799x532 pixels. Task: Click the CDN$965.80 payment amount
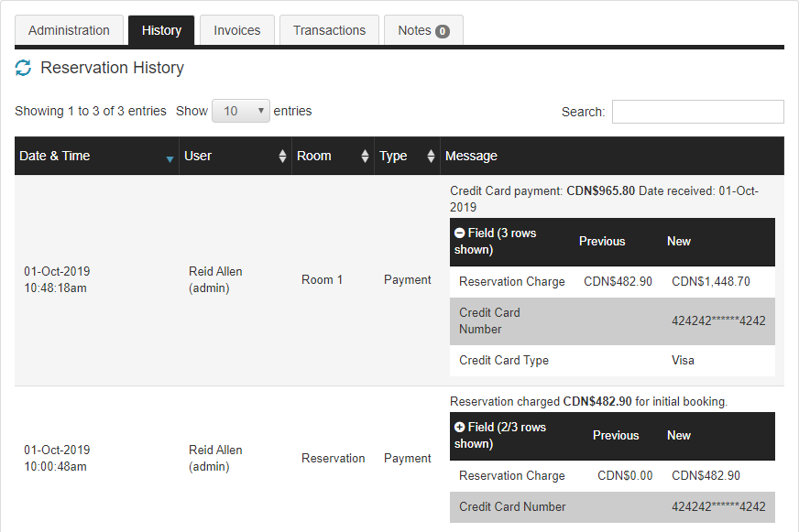tap(601, 190)
